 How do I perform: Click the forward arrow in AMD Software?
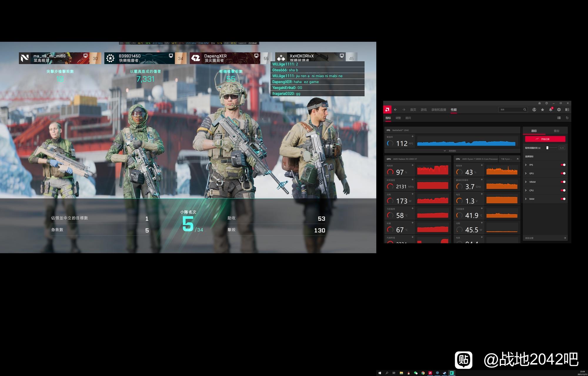(404, 110)
